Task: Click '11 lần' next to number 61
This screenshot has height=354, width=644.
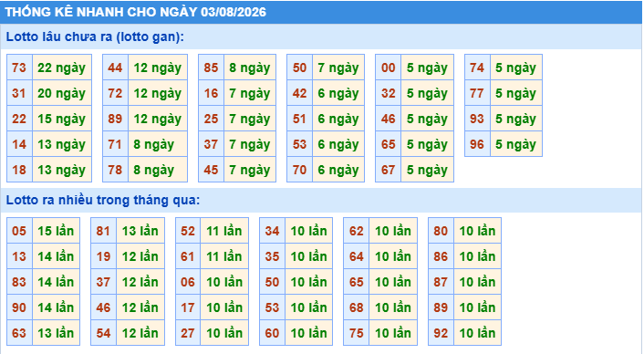Action: tap(224, 256)
